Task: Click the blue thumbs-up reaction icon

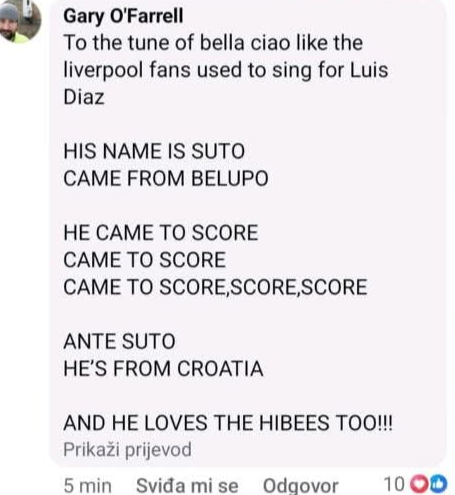Action: (x=438, y=484)
